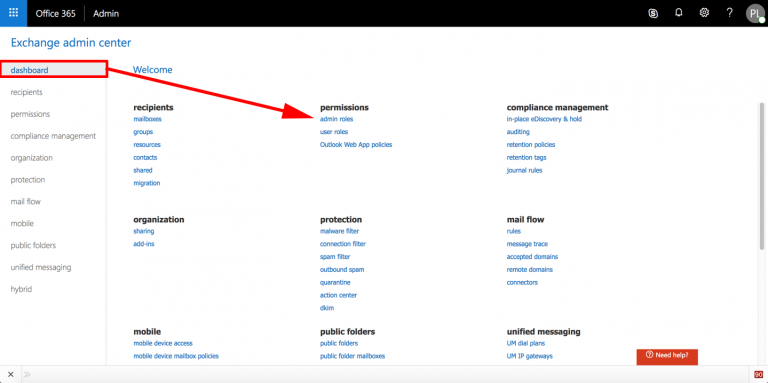Open the app launcher waffle icon
768x383 pixels.
pos(13,13)
